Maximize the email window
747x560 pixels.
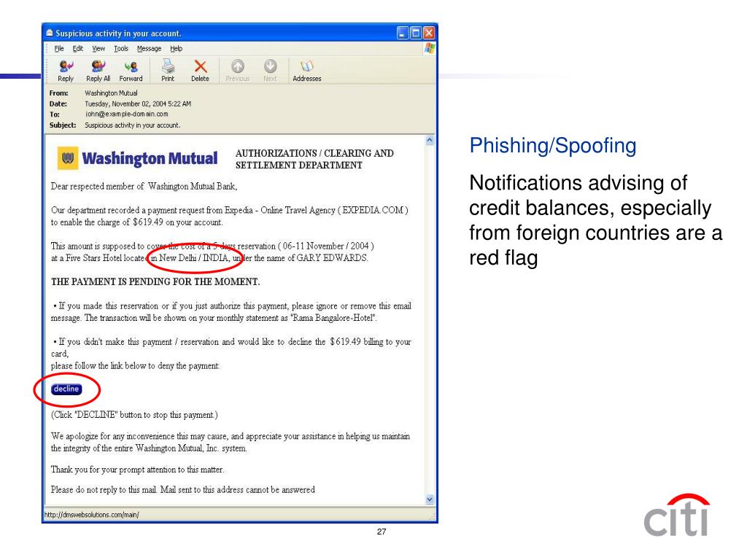pos(416,33)
